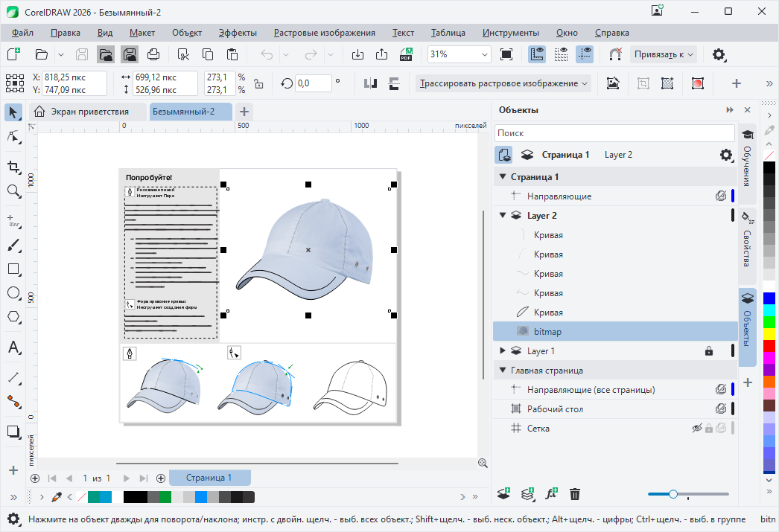This screenshot has height=532, width=779.
Task: Select the Shape edit tool
Action: pyautogui.click(x=13, y=136)
